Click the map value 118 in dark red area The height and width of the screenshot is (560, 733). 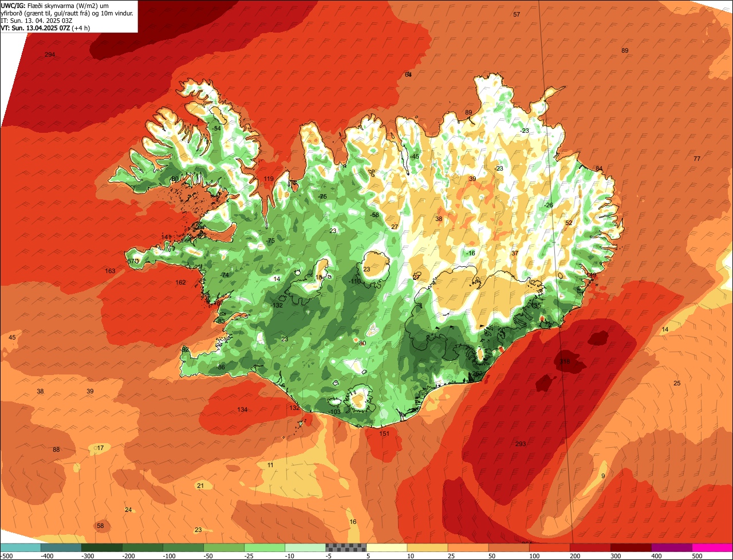tap(565, 362)
